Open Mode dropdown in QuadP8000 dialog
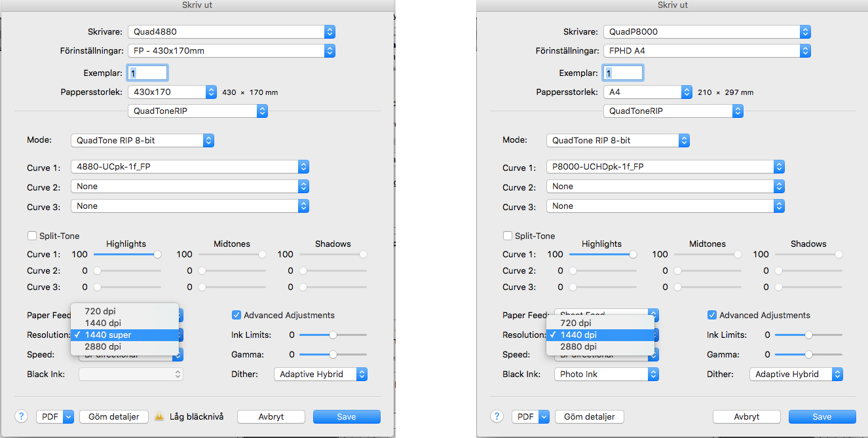The image size is (868, 438). click(618, 140)
